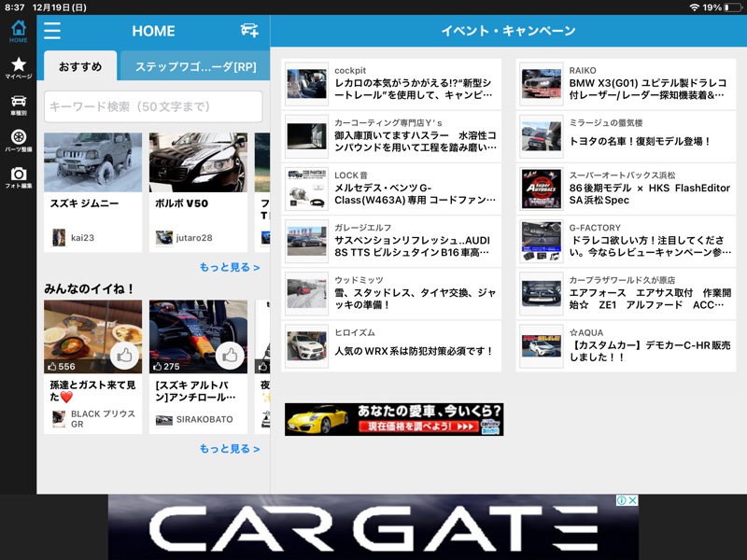Viewport: 747px width, 560px height.
Task: Focus the キーワード検索 search field
Action: coord(153,106)
